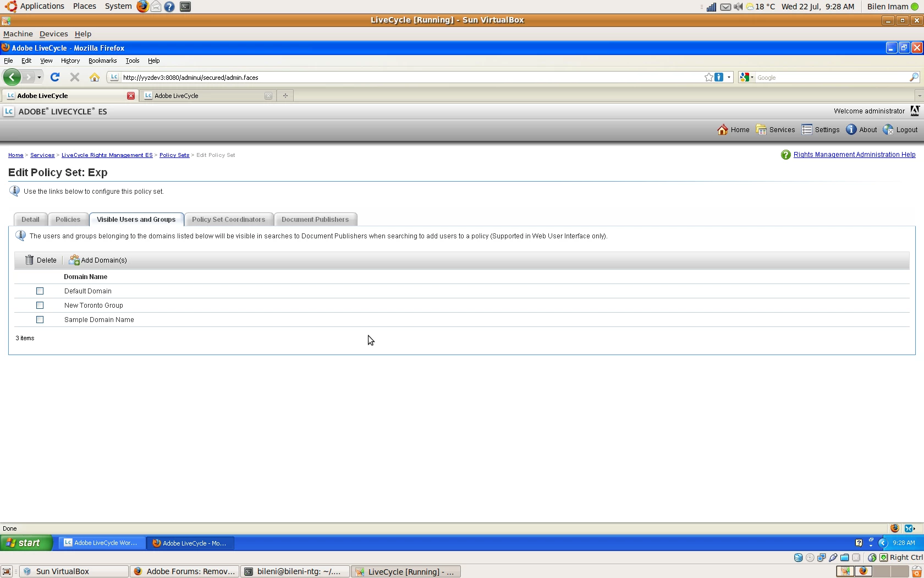Switch to Policy Set Coordinators tab

click(229, 219)
